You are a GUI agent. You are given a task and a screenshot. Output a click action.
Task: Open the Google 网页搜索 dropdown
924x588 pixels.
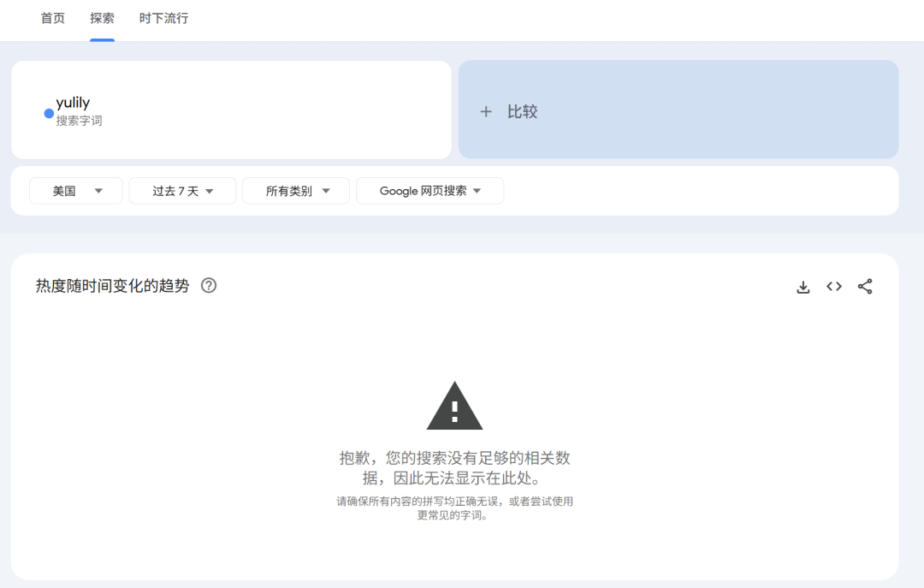tap(429, 191)
